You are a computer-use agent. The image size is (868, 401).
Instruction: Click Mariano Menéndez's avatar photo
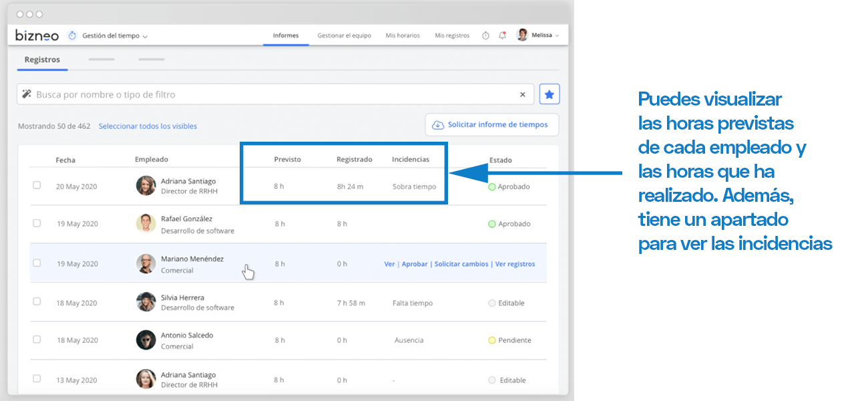coord(146,263)
